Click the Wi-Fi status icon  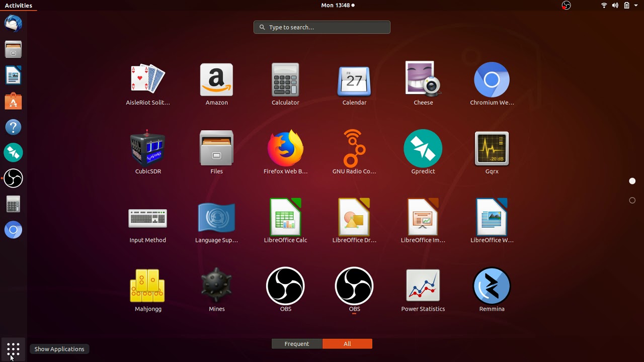(x=604, y=6)
